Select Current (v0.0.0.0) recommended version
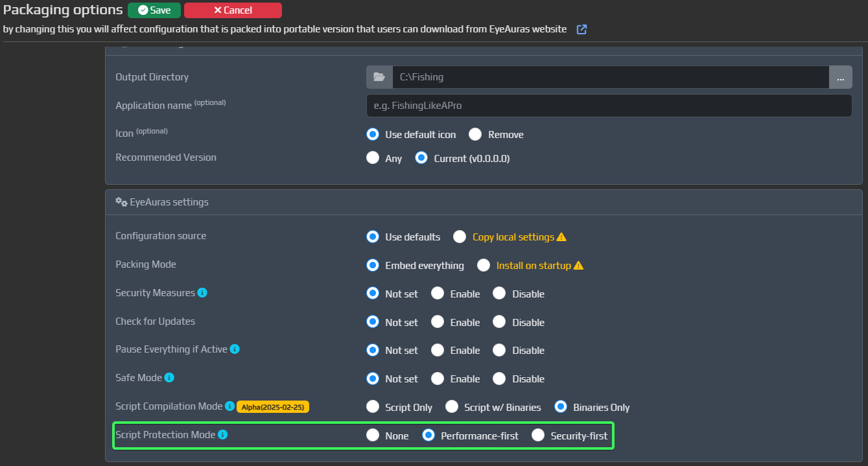The height and width of the screenshot is (466, 868). coord(421,158)
